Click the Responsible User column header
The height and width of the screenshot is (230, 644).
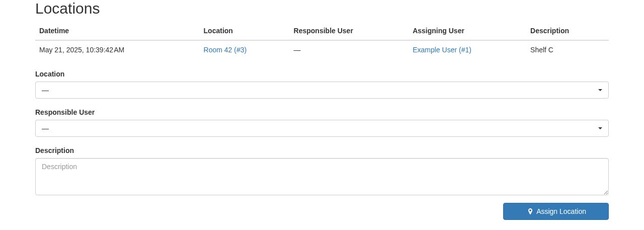[324, 31]
